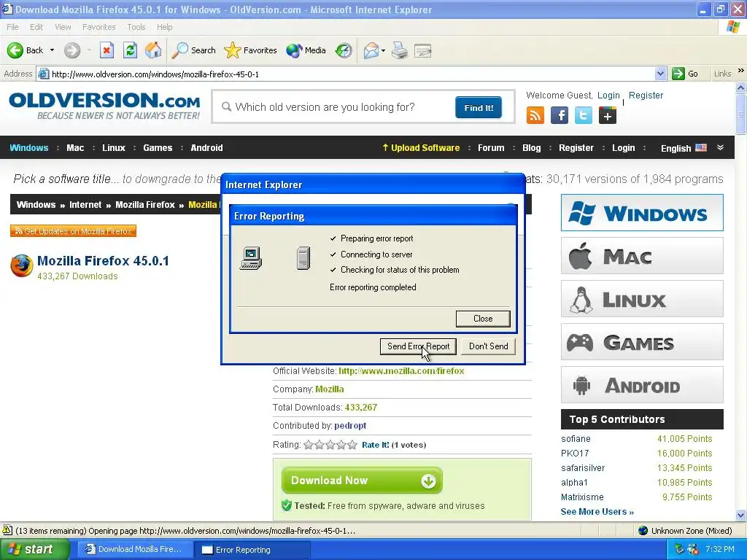Open the History clock icon
This screenshot has height=560, width=747.
point(344,50)
